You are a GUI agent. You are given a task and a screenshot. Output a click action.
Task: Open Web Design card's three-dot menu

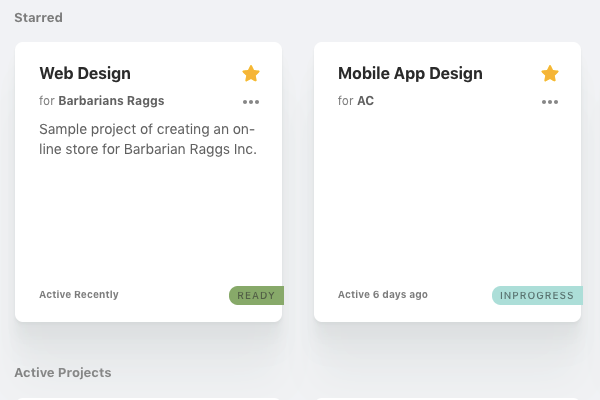251,102
